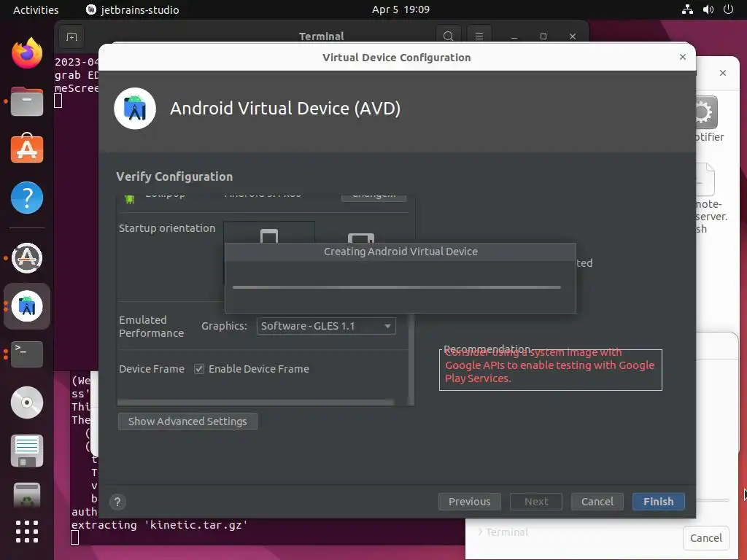Image resolution: width=747 pixels, height=560 pixels.
Task: Click the horizontal scrollbar under settings
Action: click(x=256, y=402)
